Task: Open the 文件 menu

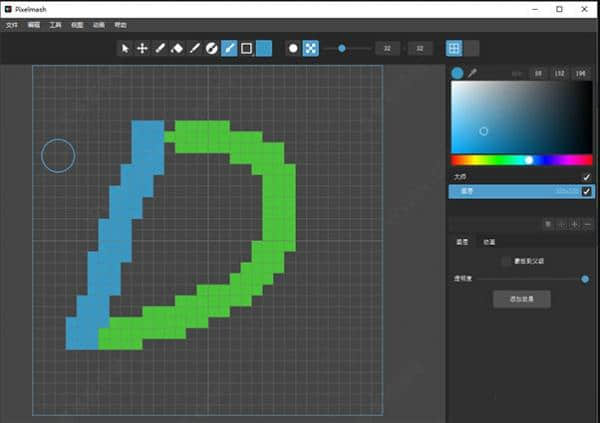Action: point(12,24)
